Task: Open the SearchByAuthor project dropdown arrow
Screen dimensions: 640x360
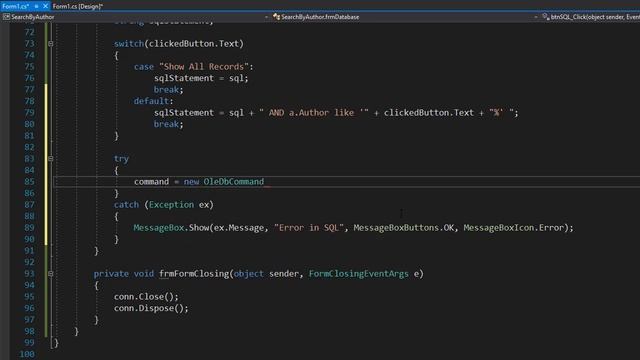Action: pos(266,17)
